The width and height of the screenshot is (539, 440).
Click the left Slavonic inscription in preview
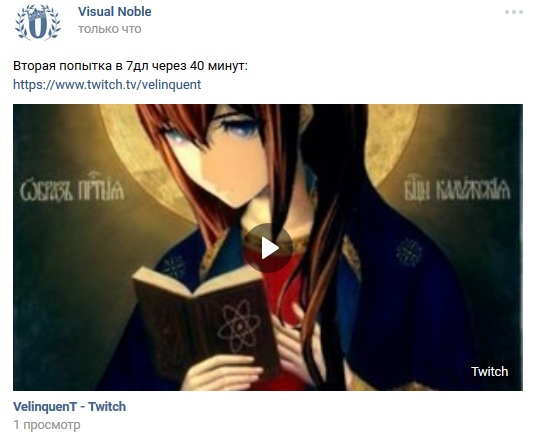click(72, 187)
